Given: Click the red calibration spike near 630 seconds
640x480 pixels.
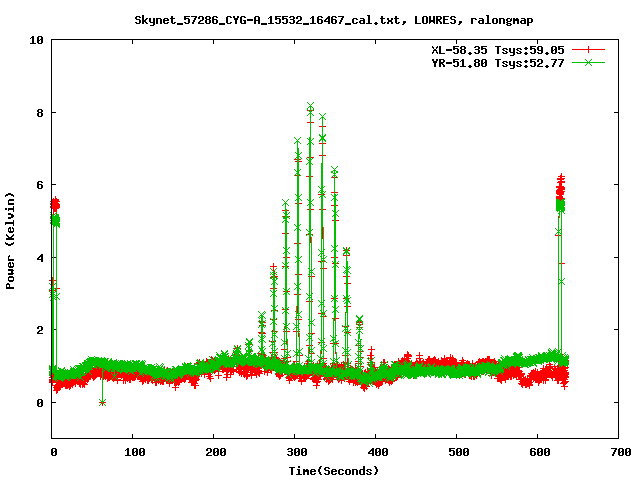Looking at the screenshot, I should [x=561, y=186].
